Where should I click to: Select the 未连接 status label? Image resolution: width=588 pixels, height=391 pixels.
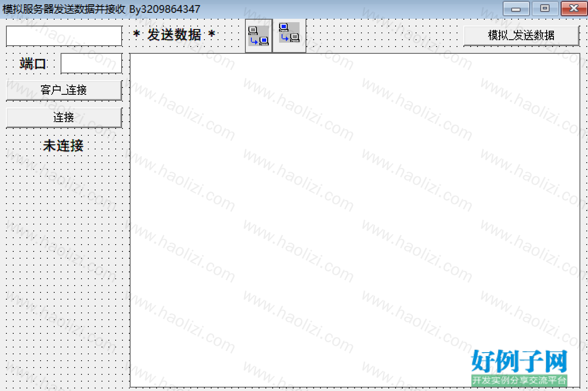click(63, 146)
